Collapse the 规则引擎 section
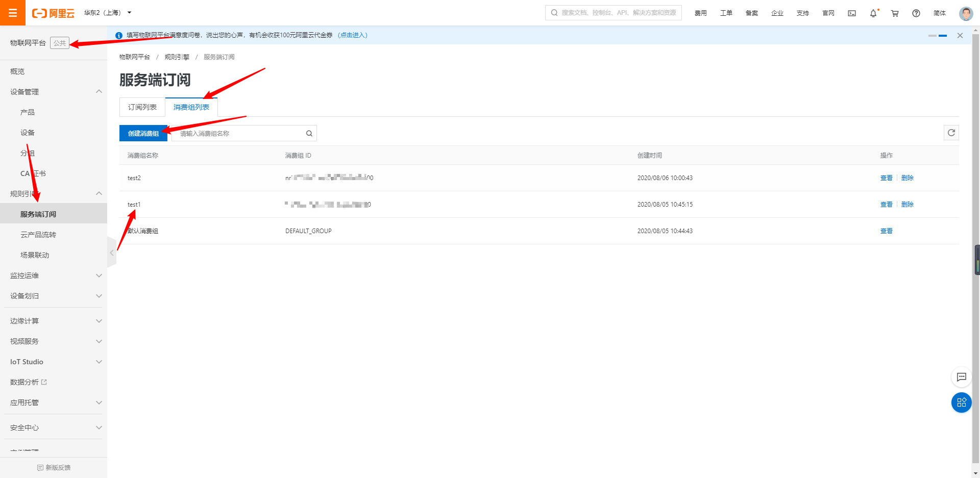980x478 pixels. point(99,194)
